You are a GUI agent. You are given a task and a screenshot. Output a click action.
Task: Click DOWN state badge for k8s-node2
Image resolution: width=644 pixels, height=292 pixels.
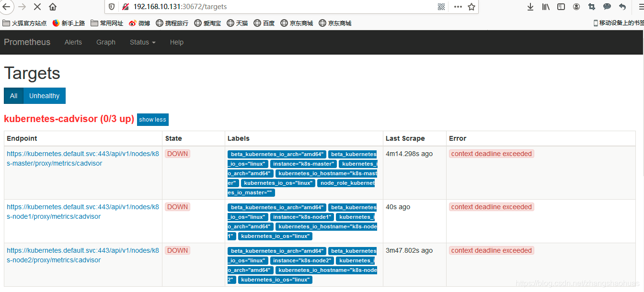tap(177, 250)
